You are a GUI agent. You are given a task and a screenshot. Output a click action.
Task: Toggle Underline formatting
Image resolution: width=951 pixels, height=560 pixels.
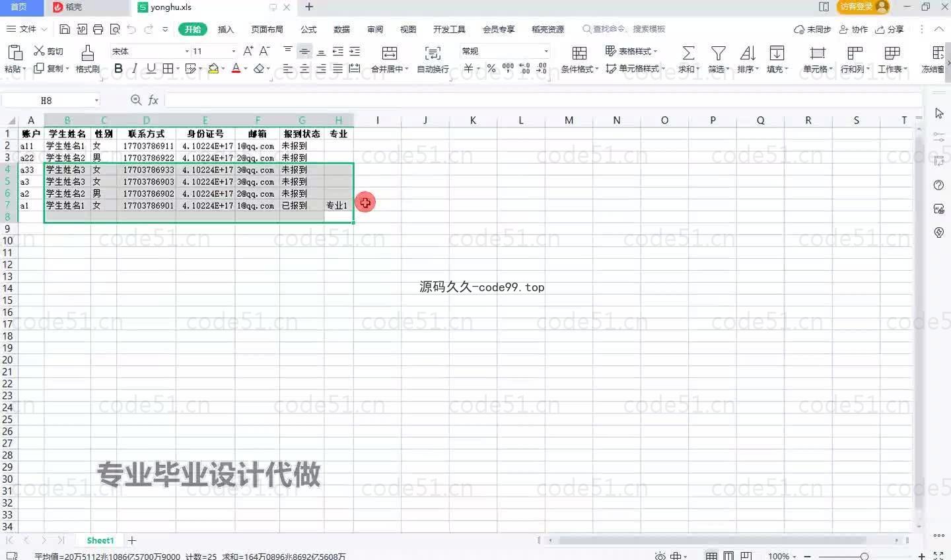coord(151,68)
